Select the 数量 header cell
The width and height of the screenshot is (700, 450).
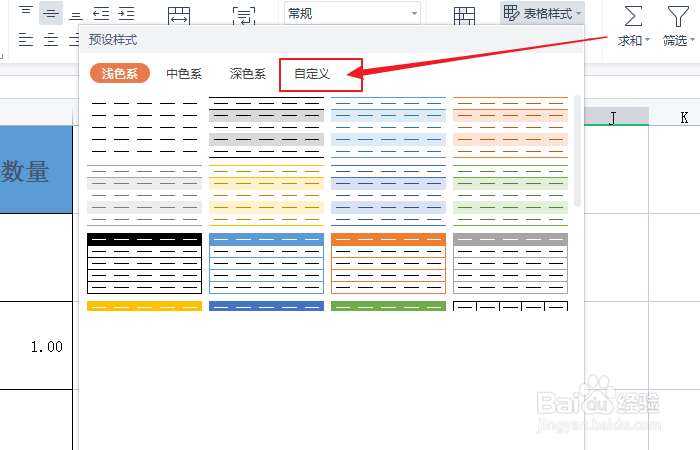(x=36, y=170)
